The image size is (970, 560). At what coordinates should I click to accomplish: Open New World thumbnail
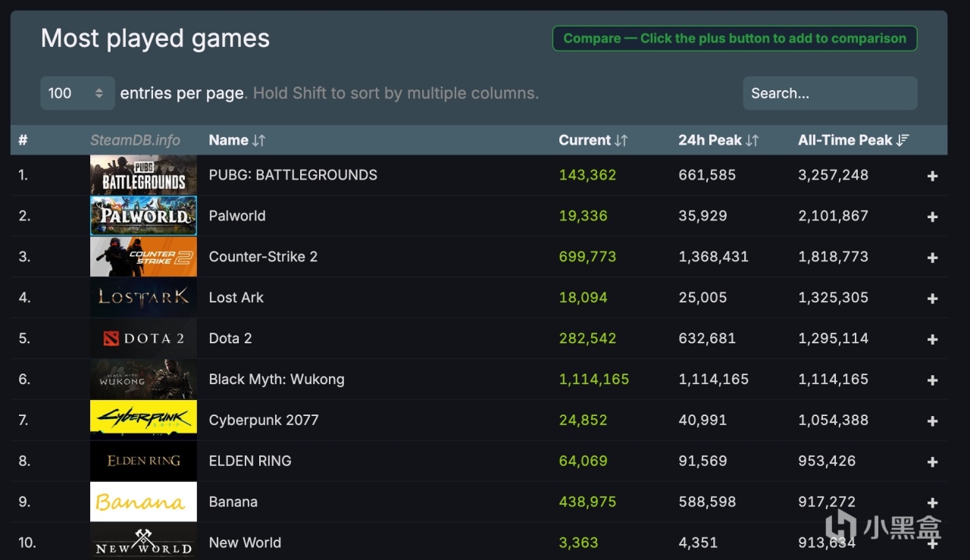click(143, 541)
